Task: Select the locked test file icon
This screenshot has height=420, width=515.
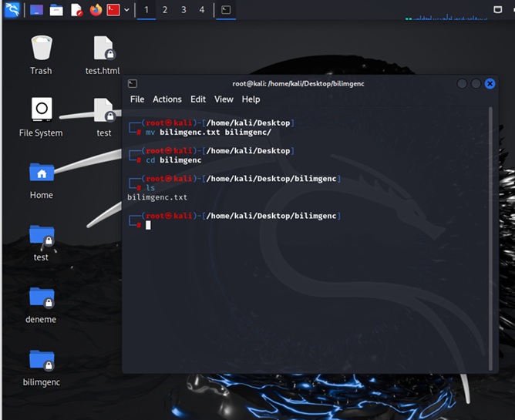Action: pos(104,117)
